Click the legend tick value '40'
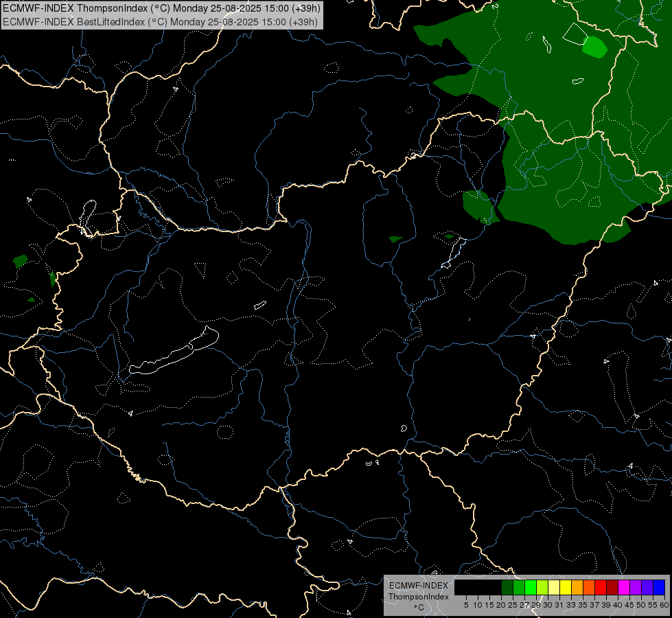This screenshot has width=672, height=618. click(x=618, y=605)
